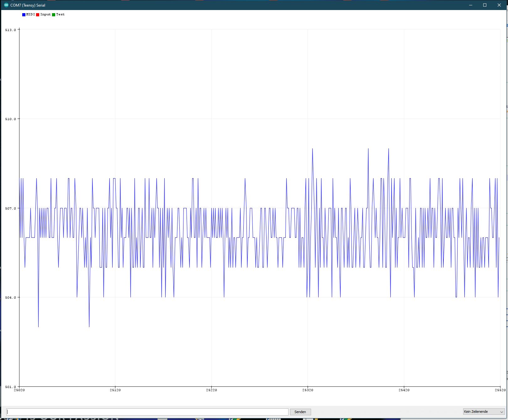Click the Arduino icon in the title bar
The width and height of the screenshot is (508, 420).
6,5
